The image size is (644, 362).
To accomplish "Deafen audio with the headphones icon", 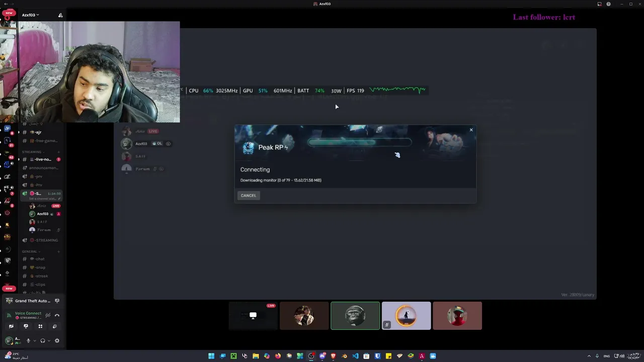I will coord(42,341).
